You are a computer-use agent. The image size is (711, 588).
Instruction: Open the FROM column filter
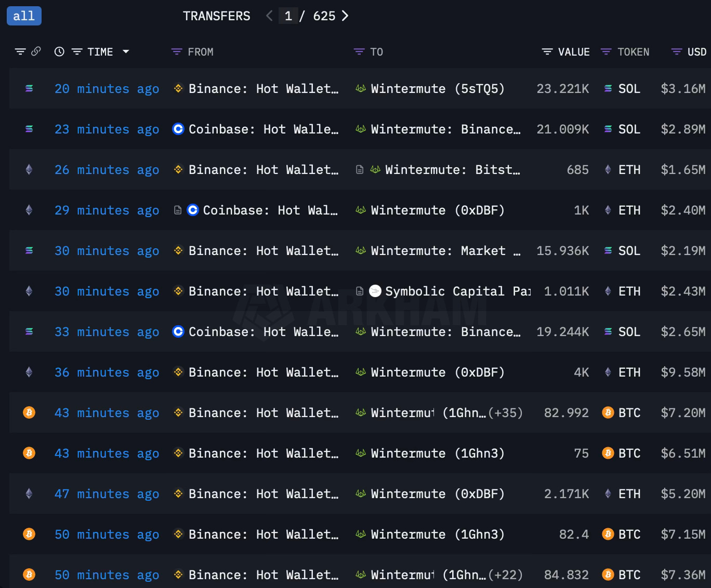pos(177,52)
